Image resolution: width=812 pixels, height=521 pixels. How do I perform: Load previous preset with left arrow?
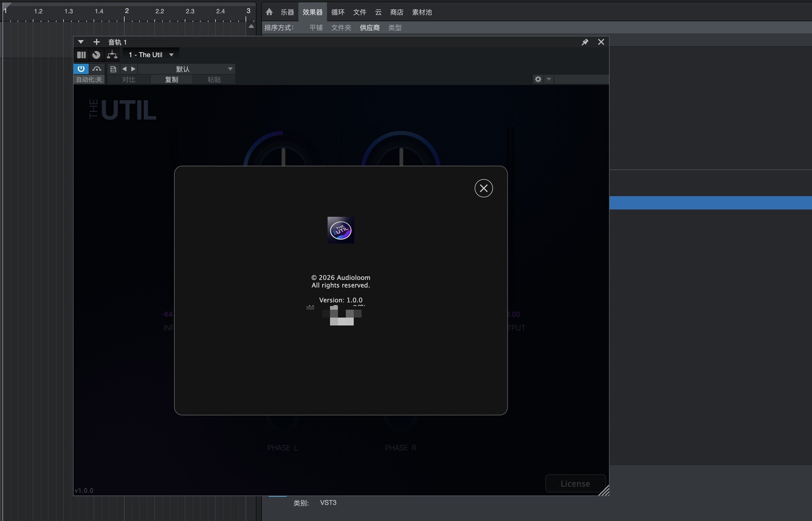click(124, 69)
